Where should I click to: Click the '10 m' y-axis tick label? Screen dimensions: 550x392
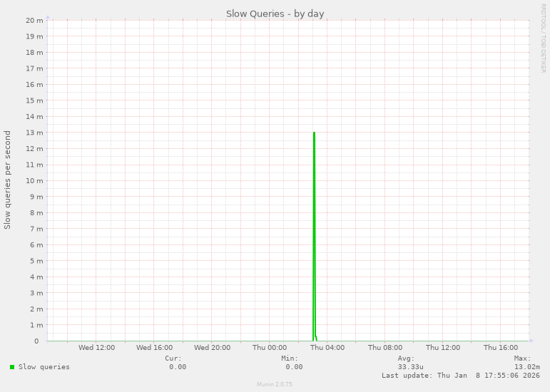(x=34, y=181)
